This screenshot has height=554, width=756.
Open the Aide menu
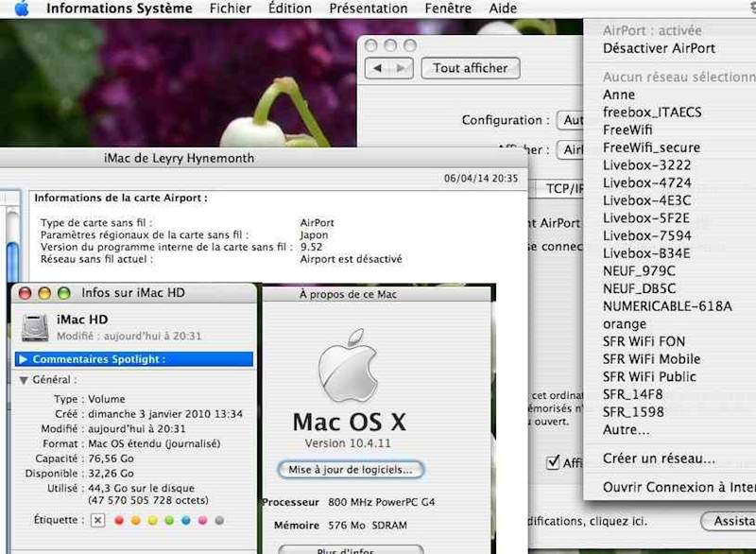click(503, 9)
